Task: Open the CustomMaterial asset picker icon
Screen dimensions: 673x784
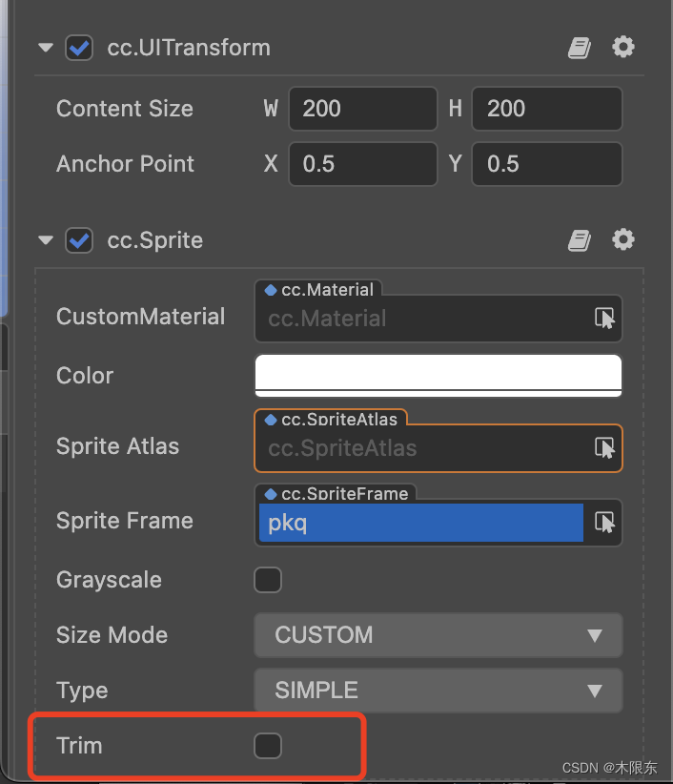Action: pos(606,319)
